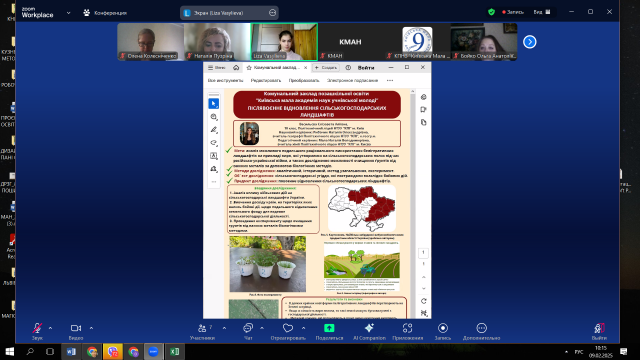Viewport: 640px width, 360px height.
Task: Open the Отреагировать reactions menu
Action: (288, 331)
